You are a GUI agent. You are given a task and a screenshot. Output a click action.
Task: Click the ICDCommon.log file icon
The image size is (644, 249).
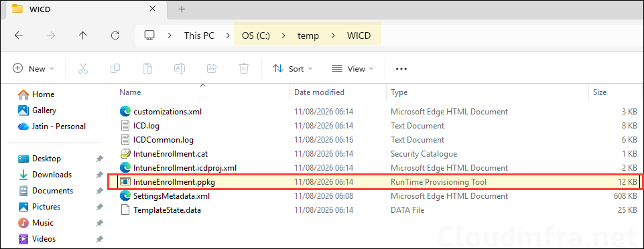[125, 140]
